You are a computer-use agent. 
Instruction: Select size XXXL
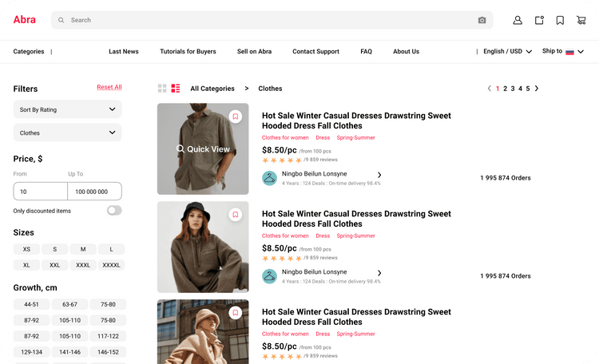click(x=83, y=265)
